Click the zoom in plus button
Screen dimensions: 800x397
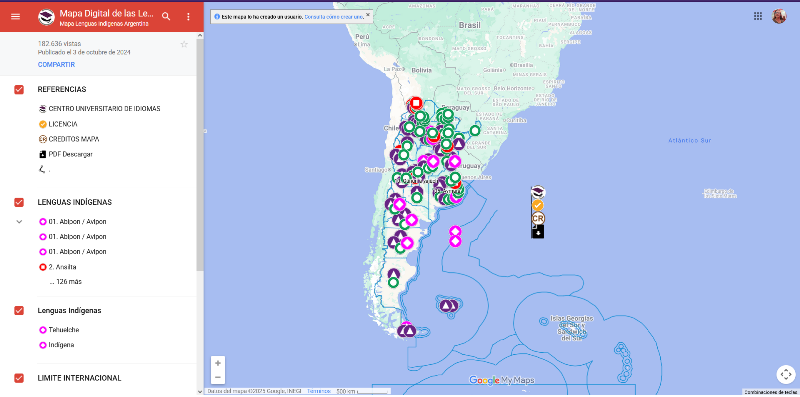click(x=218, y=363)
